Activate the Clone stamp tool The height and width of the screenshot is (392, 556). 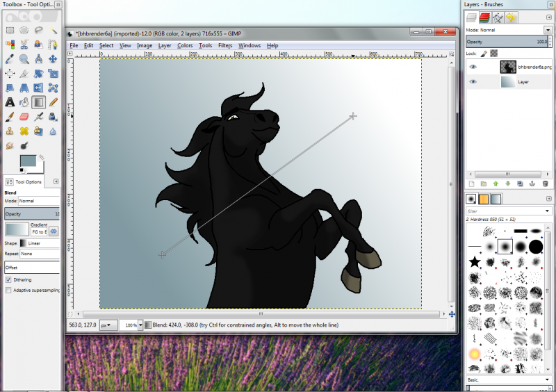[x=10, y=131]
